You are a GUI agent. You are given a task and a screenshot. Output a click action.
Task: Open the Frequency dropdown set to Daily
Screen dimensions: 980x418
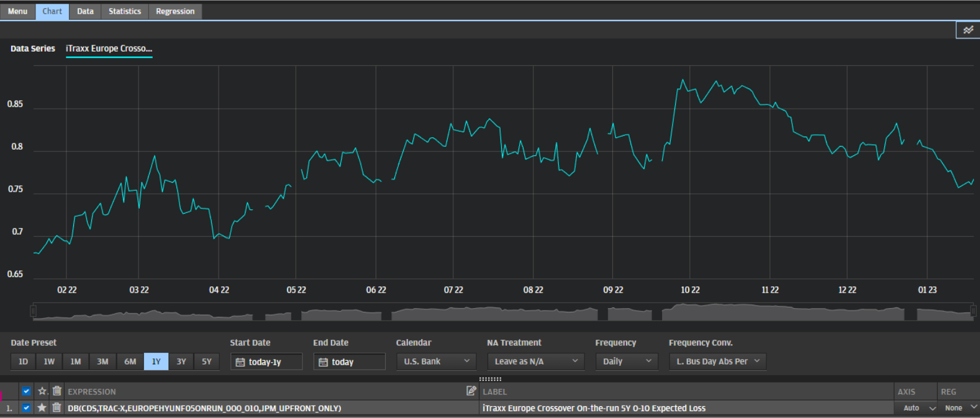626,361
